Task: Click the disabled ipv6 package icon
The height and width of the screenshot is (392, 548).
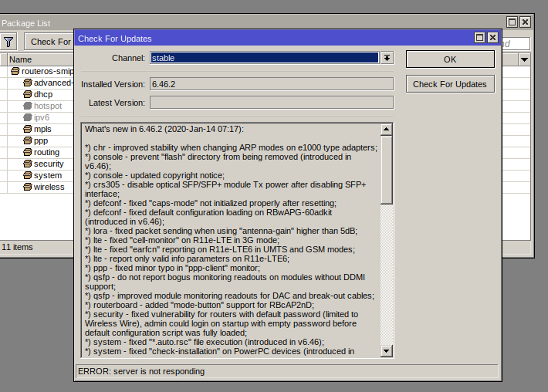Action: click(28, 117)
